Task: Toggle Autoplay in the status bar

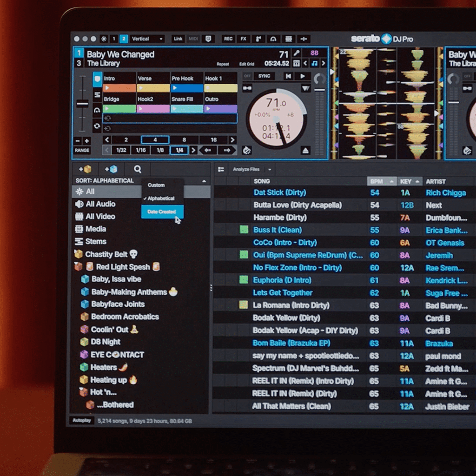Action: point(82,420)
